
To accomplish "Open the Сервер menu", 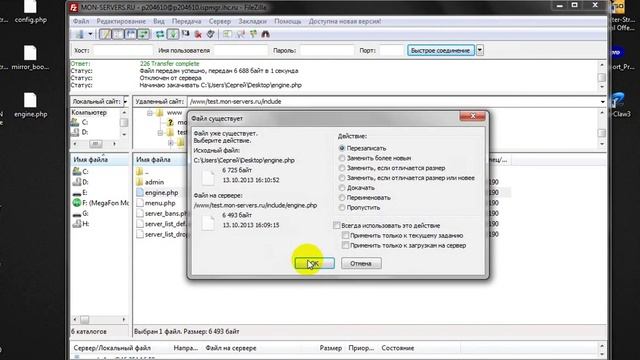I will click(x=220, y=21).
